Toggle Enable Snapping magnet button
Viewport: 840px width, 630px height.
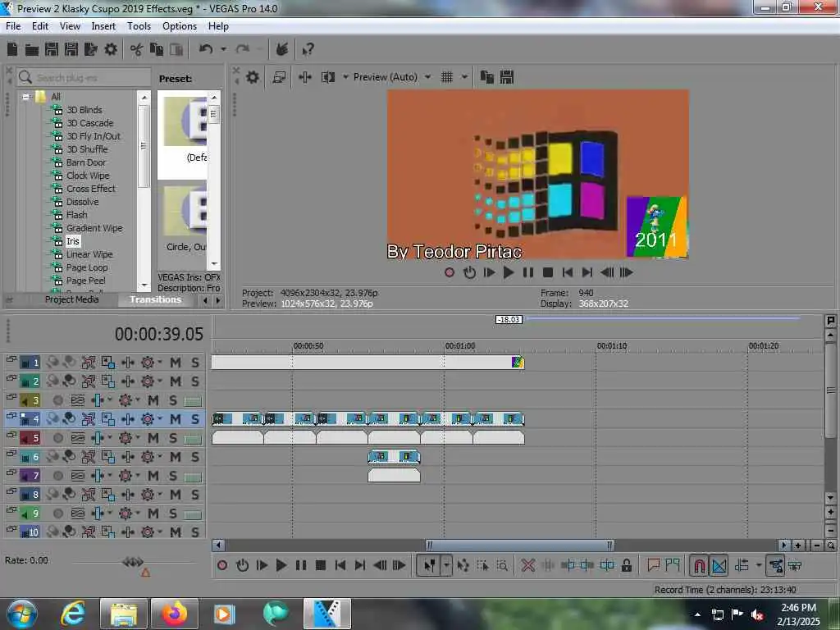pyautogui.click(x=699, y=565)
